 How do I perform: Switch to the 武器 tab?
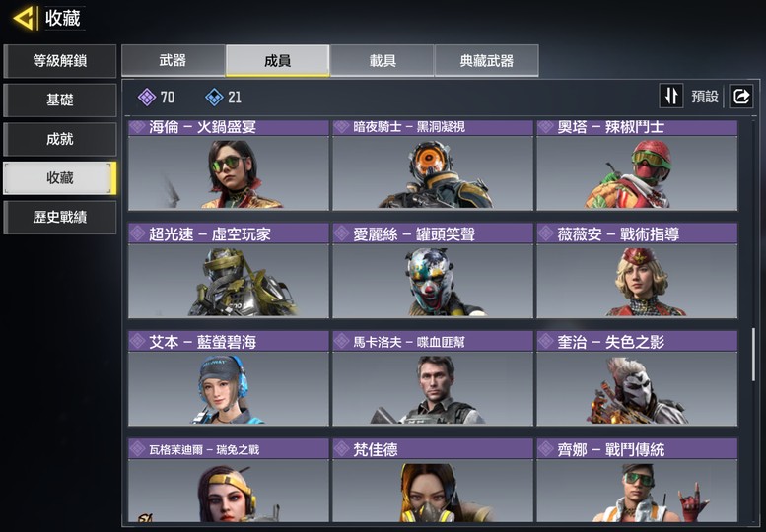pos(173,60)
